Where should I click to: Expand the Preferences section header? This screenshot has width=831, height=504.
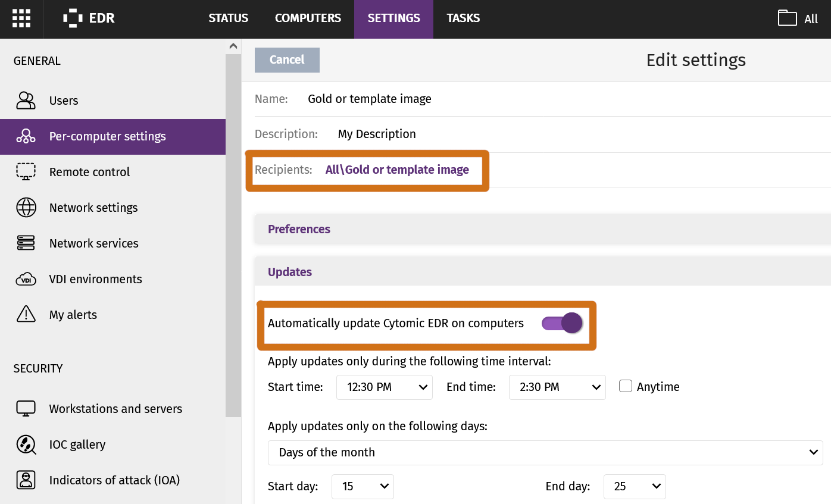pyautogui.click(x=543, y=229)
